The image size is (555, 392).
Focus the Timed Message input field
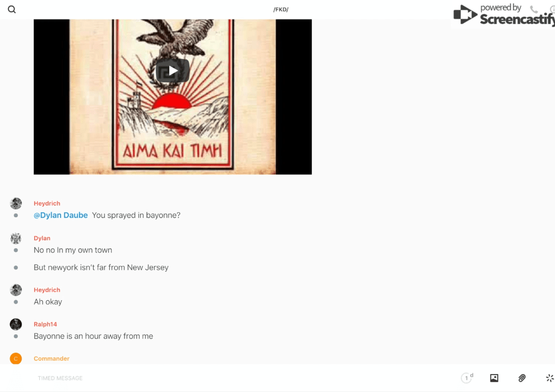click(x=244, y=378)
